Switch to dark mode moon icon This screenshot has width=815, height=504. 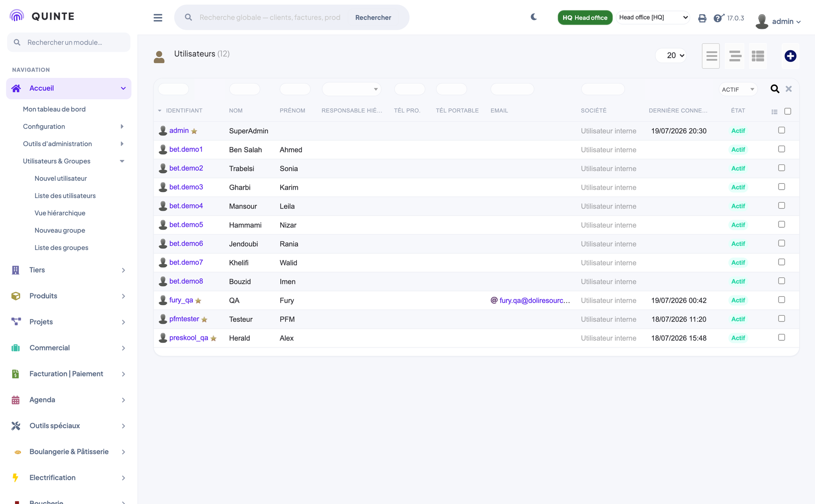(x=534, y=17)
